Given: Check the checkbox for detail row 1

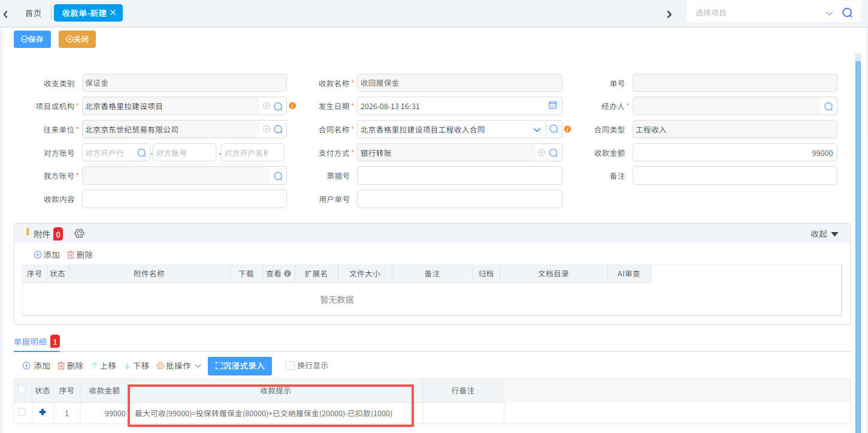Looking at the screenshot, I should 22,412.
